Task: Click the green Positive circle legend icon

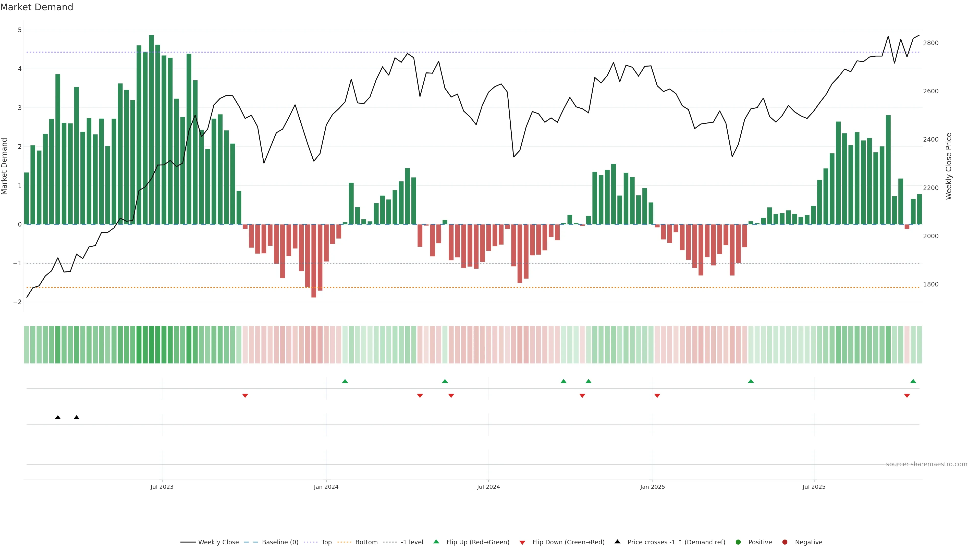Action: 738,542
